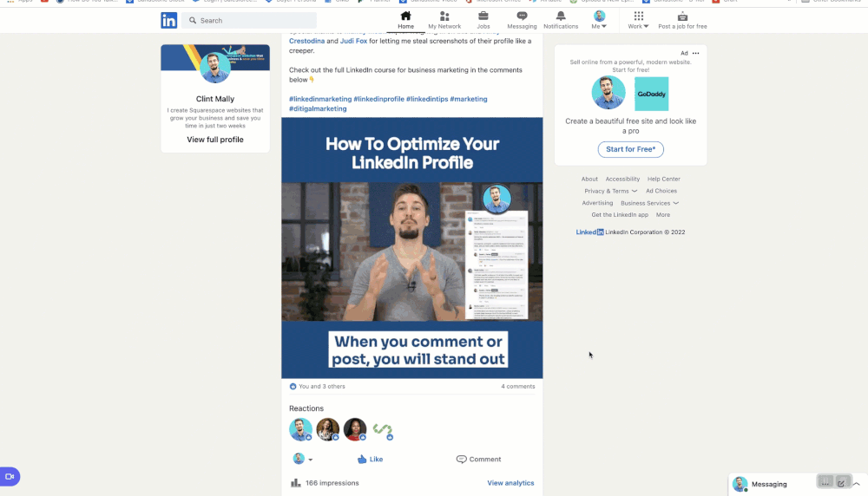The height and width of the screenshot is (496, 868).
Task: Play the Optimize Your LinkedIn Profile video
Action: [411, 248]
